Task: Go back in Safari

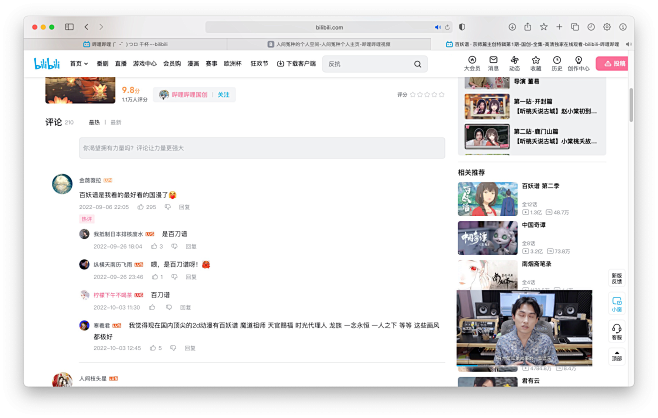Action: pos(86,27)
